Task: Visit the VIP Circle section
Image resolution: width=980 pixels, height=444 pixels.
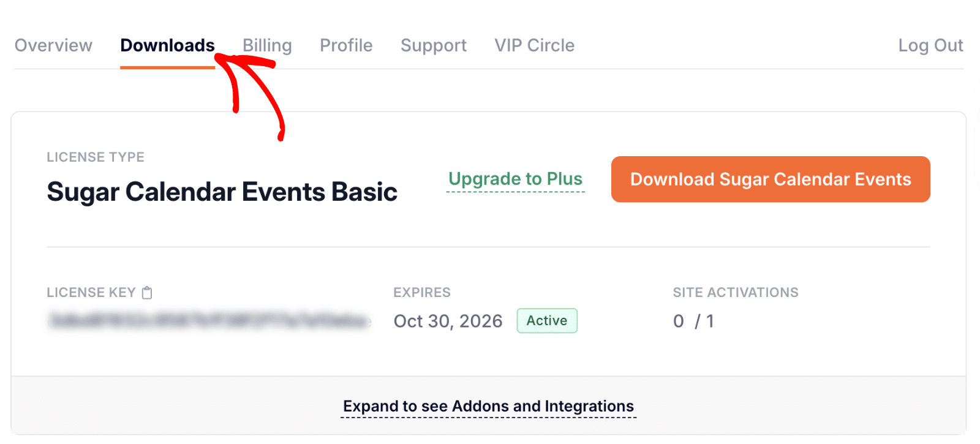Action: [534, 45]
